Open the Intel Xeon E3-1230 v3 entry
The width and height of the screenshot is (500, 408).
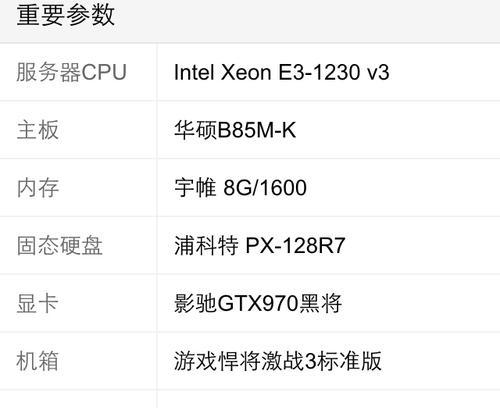tap(282, 72)
